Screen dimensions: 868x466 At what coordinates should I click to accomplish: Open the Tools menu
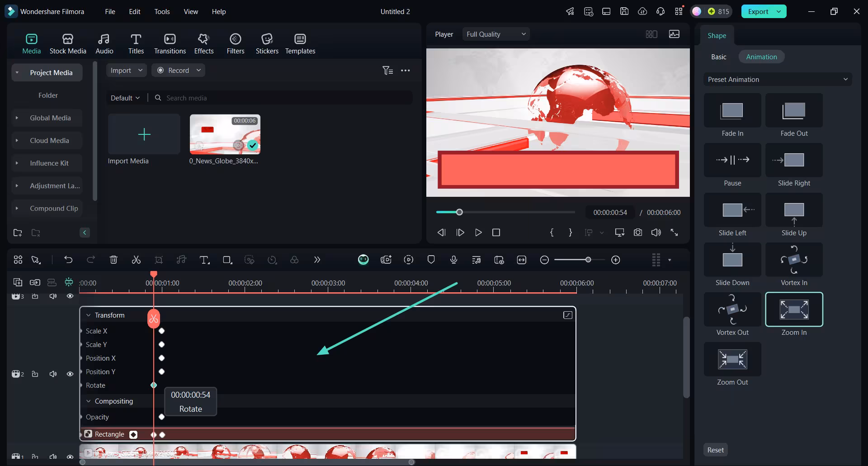pyautogui.click(x=162, y=12)
